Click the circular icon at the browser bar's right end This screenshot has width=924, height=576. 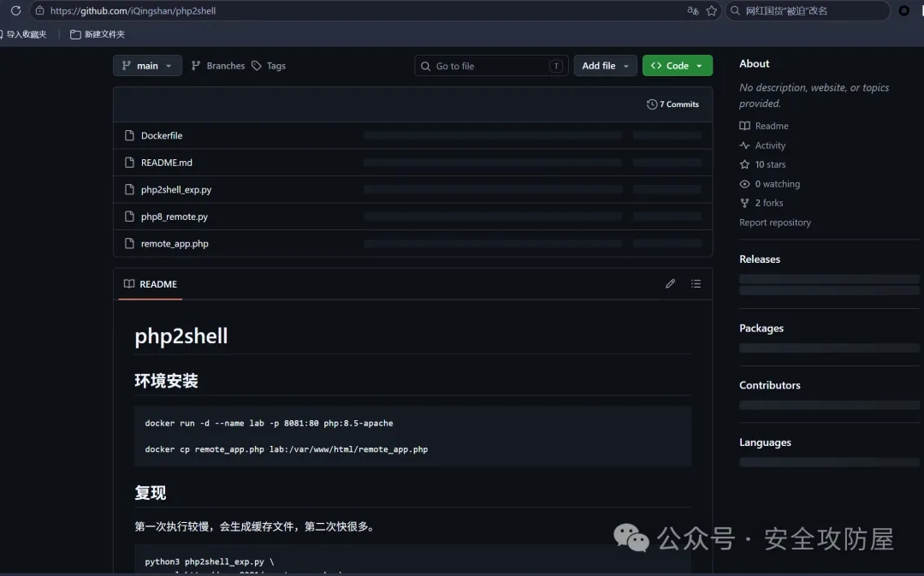tap(903, 10)
